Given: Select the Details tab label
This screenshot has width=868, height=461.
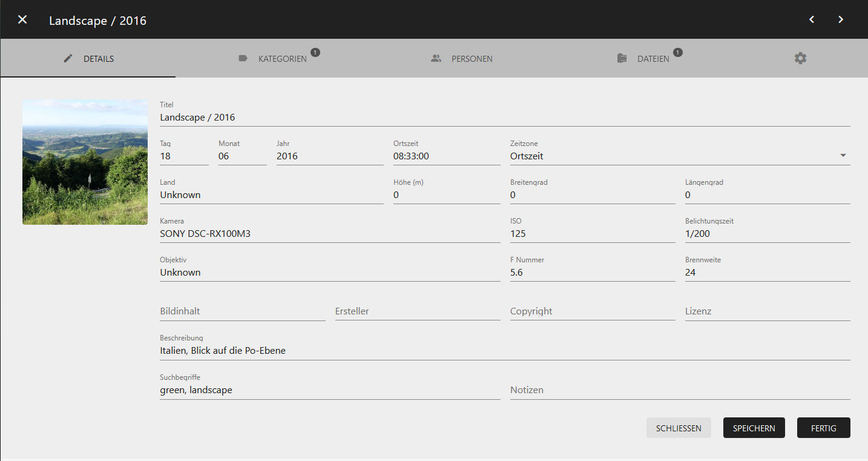Looking at the screenshot, I should 99,59.
